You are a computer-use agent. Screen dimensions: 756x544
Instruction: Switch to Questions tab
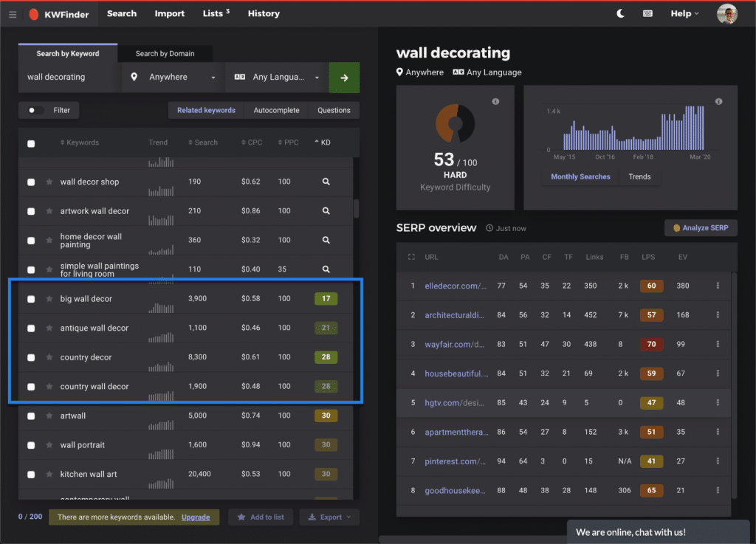[x=334, y=110]
